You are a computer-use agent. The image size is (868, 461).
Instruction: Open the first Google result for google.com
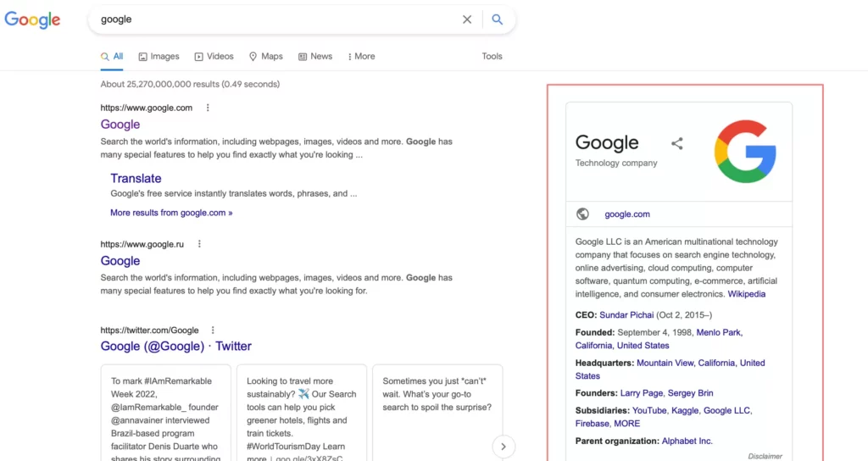click(120, 125)
